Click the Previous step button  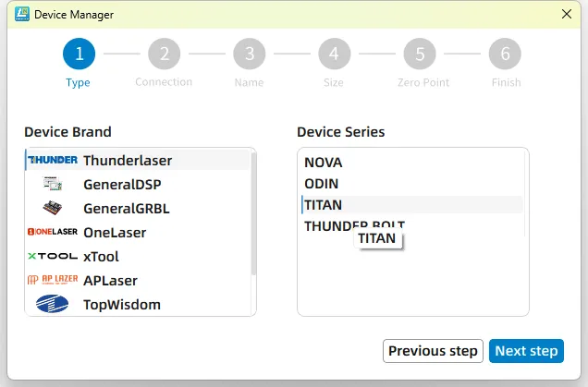[x=433, y=351]
